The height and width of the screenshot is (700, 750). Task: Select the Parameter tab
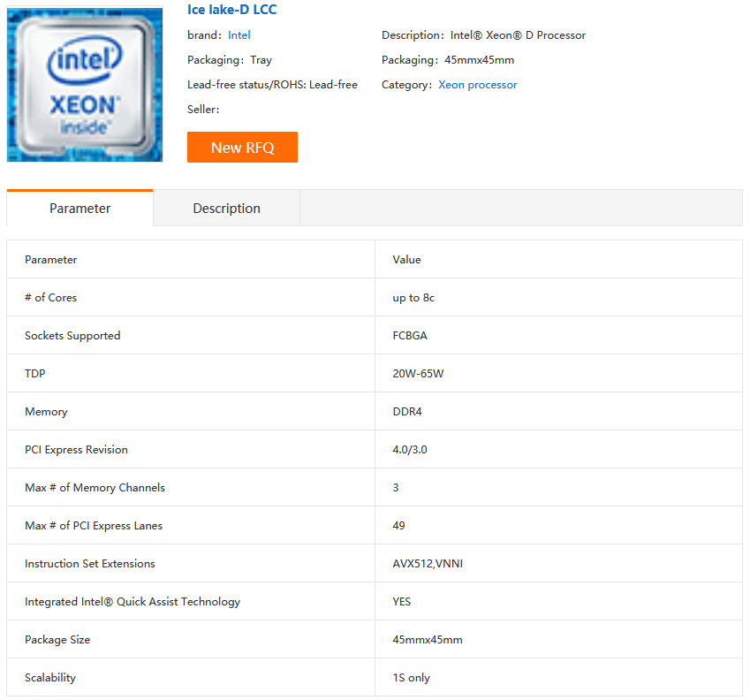coord(80,208)
